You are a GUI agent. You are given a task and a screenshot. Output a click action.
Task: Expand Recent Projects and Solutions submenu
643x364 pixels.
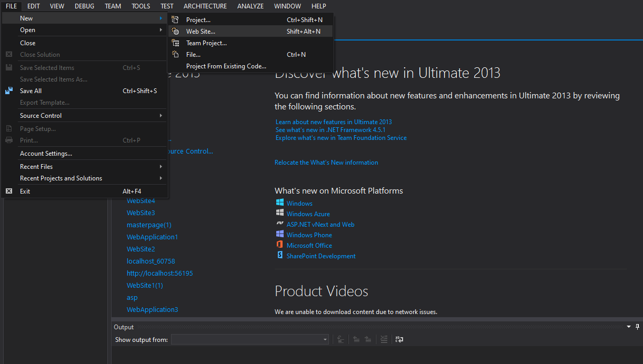click(85, 178)
